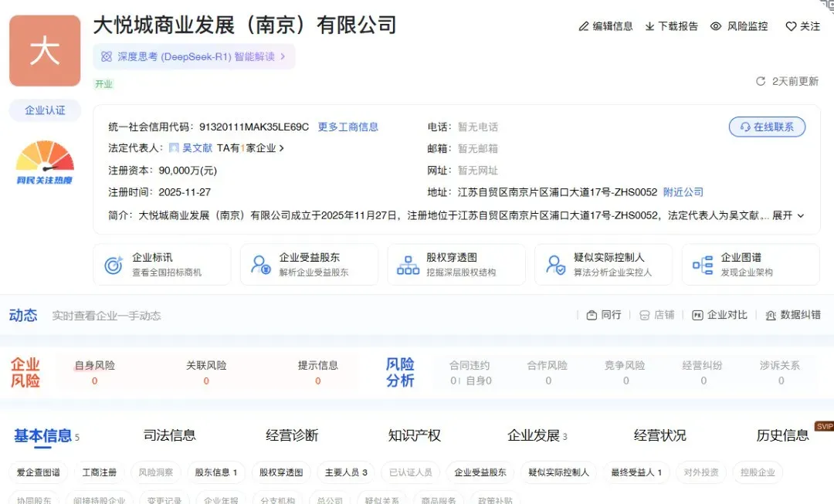Expand TA有1家企业 chevron
Image resolution: width=834 pixels, height=504 pixels.
click(282, 147)
